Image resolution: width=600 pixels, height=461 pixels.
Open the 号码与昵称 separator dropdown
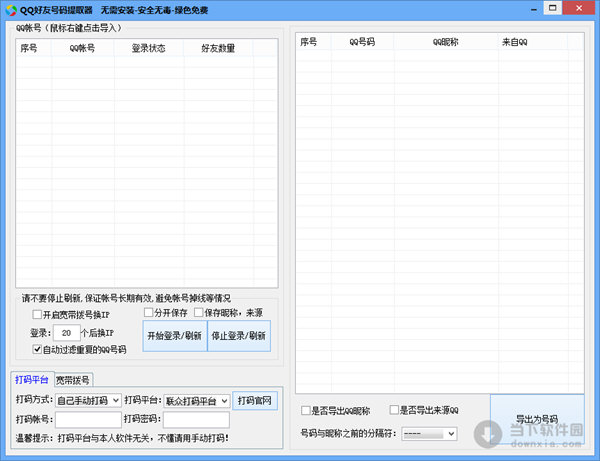point(429,434)
